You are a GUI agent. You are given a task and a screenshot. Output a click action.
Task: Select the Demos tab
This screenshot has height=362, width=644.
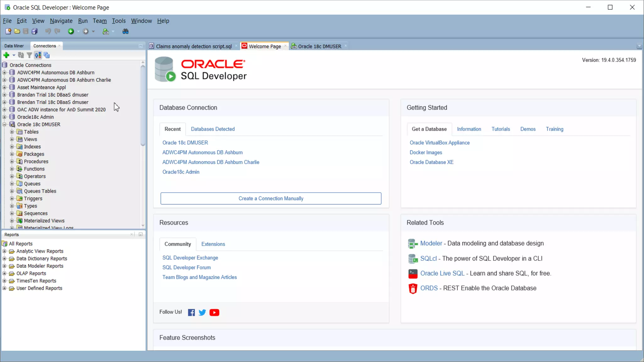point(528,129)
